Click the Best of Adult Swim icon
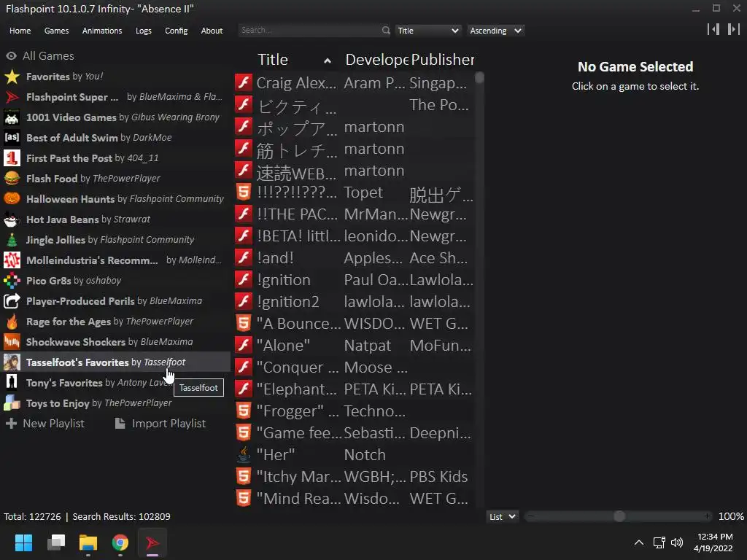This screenshot has height=560, width=747. coord(12,138)
